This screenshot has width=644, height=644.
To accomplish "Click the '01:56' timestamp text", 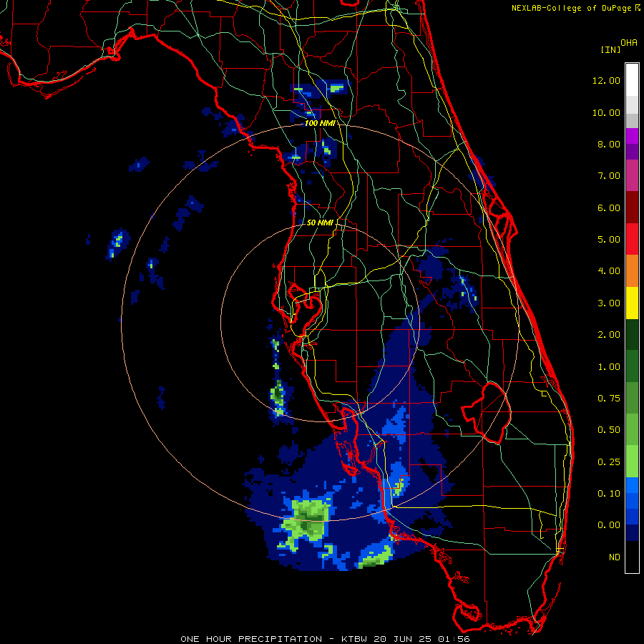I will [x=454, y=639].
